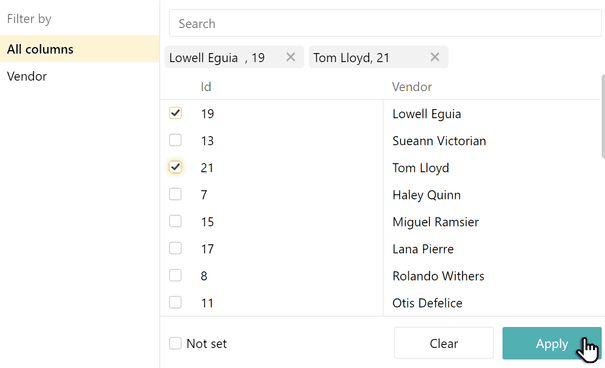This screenshot has width=605, height=368.
Task: Click the Miguel Ramsier vendor cell
Action: [435, 222]
